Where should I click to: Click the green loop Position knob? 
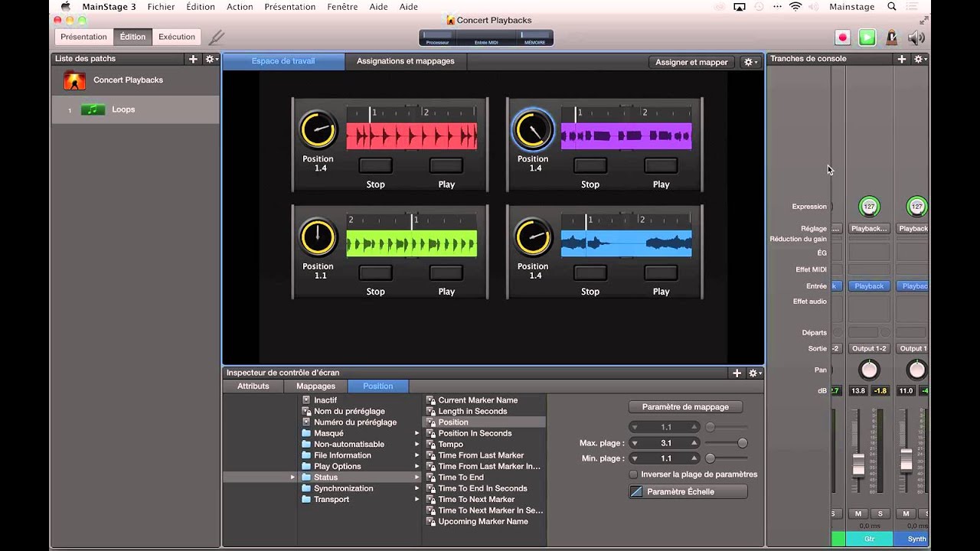(318, 237)
